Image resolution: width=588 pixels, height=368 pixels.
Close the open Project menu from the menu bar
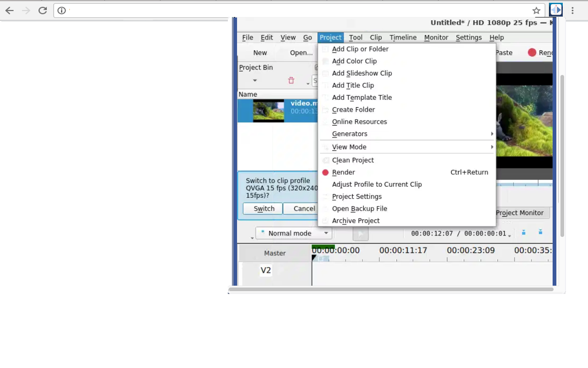[x=331, y=38]
